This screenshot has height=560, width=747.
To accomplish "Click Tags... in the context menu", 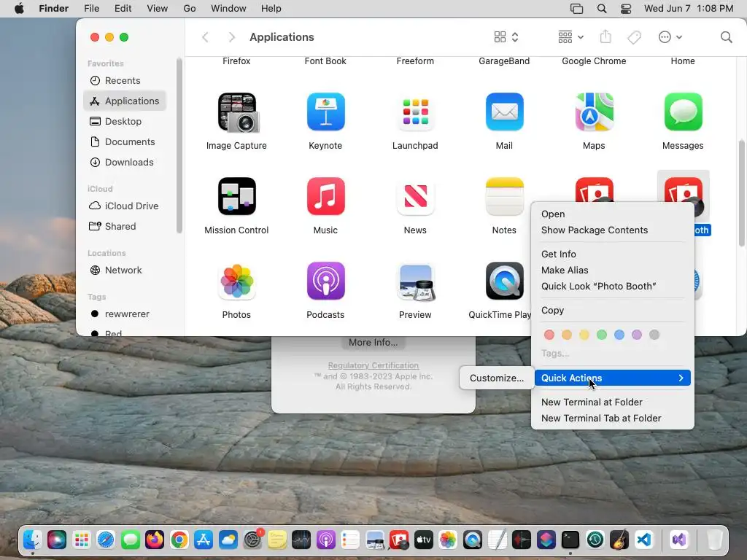I will [555, 354].
